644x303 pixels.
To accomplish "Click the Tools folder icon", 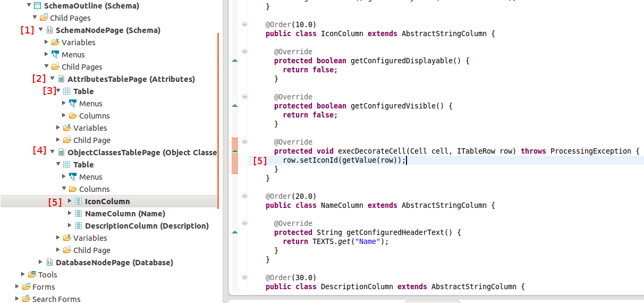I will (32, 275).
